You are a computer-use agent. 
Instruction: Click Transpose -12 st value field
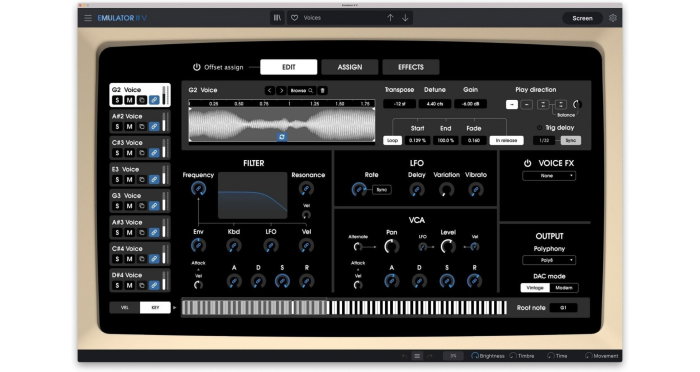pyautogui.click(x=400, y=104)
